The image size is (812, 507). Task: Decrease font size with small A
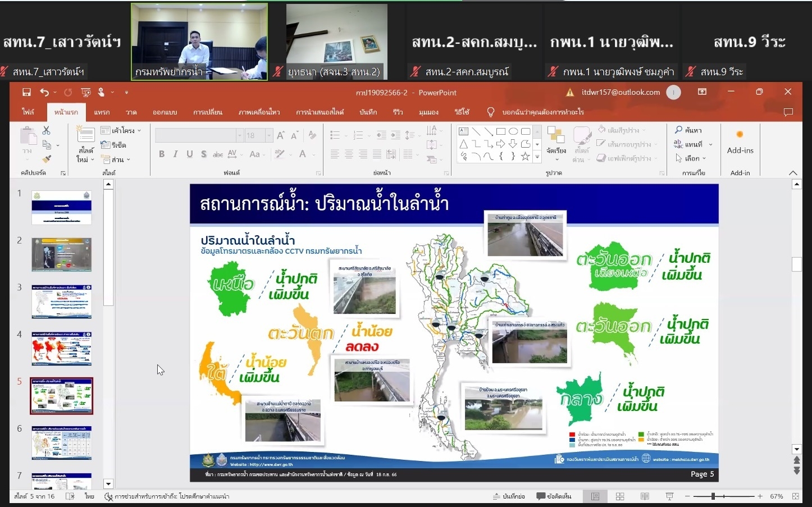295,135
